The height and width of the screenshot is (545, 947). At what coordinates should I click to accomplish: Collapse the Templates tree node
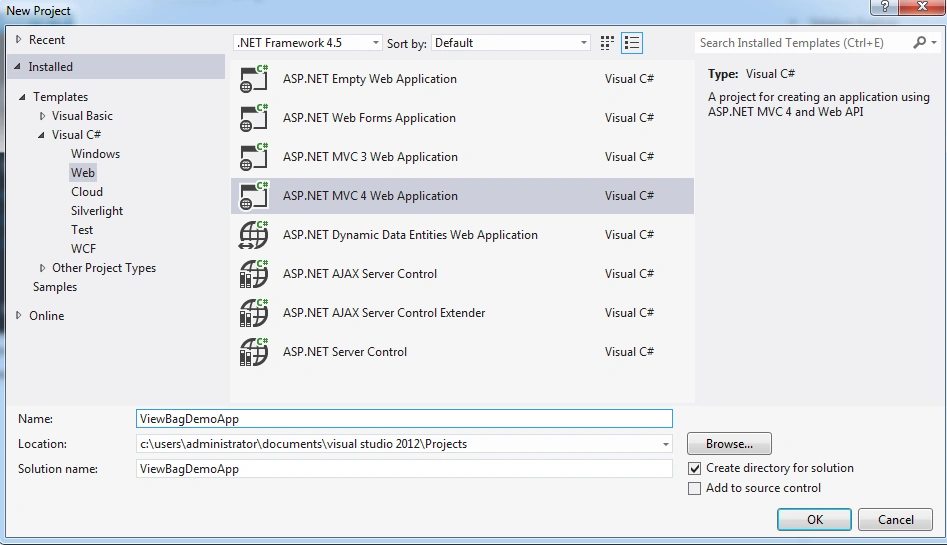pos(22,97)
